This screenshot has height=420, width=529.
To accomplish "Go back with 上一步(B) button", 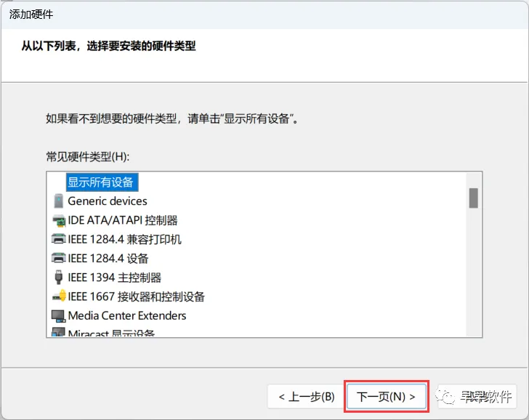I will (307, 397).
